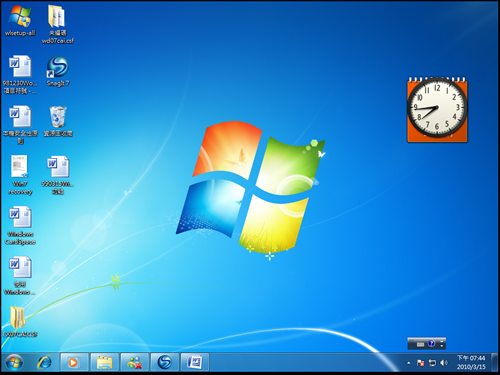500x375 pixels.
Task: Select the Word document left of Recycle Bin
Action: pos(20,125)
